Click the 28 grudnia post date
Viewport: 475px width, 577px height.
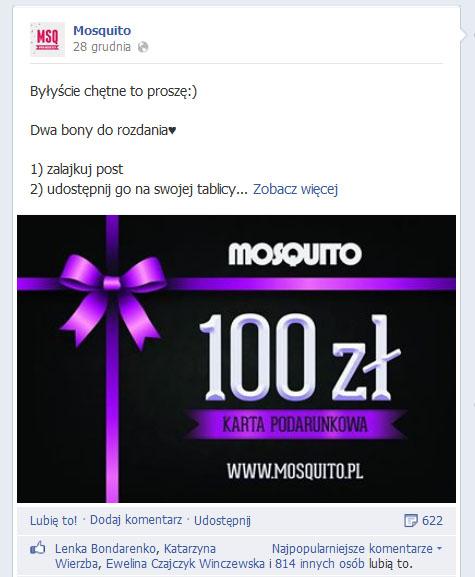(102, 47)
